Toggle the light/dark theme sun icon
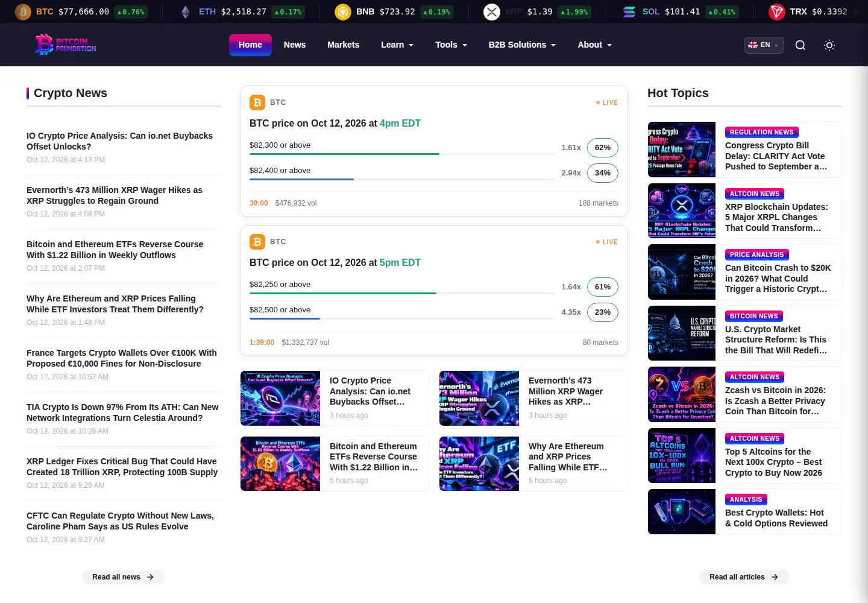Viewport: 868px width, 603px height. [x=829, y=45]
